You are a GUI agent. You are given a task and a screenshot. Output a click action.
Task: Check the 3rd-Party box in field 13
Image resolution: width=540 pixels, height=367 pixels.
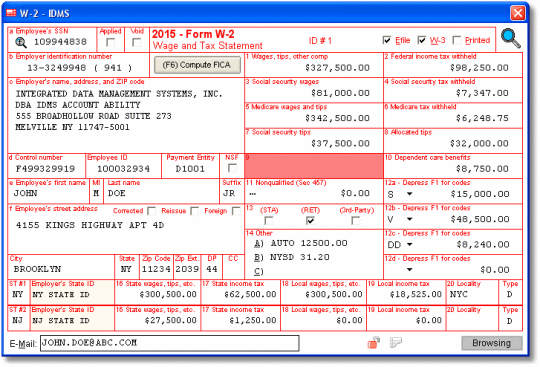(x=356, y=220)
